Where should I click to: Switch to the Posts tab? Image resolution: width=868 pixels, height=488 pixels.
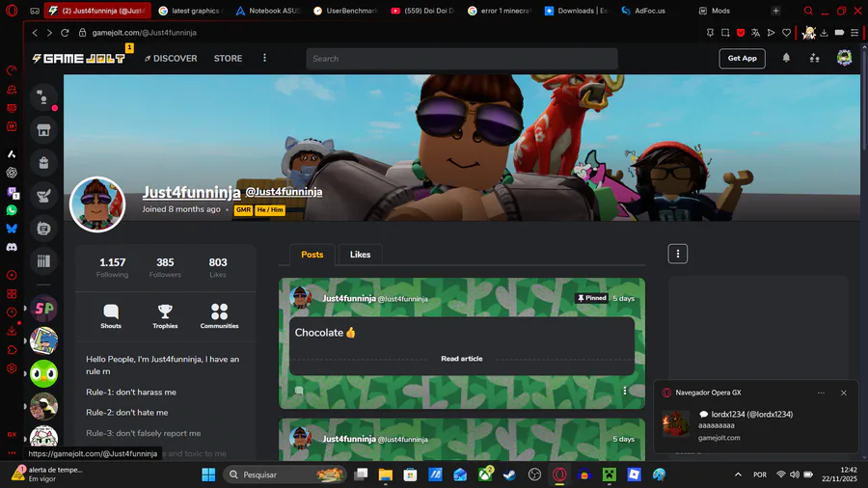coord(312,255)
